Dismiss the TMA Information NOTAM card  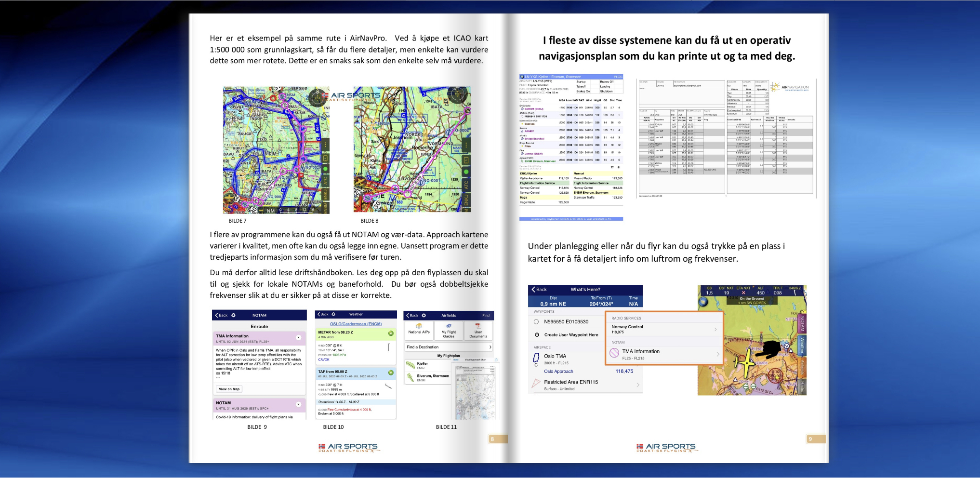(298, 337)
